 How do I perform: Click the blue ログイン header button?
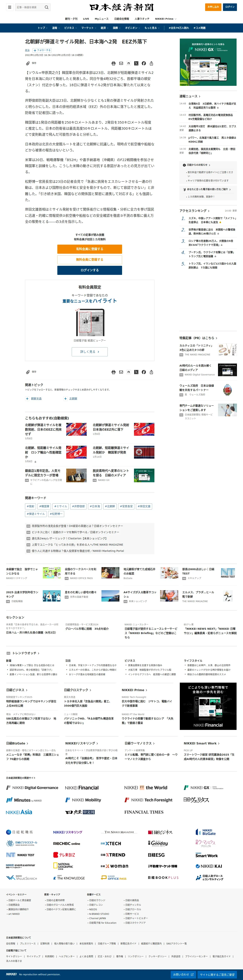(230, 7)
